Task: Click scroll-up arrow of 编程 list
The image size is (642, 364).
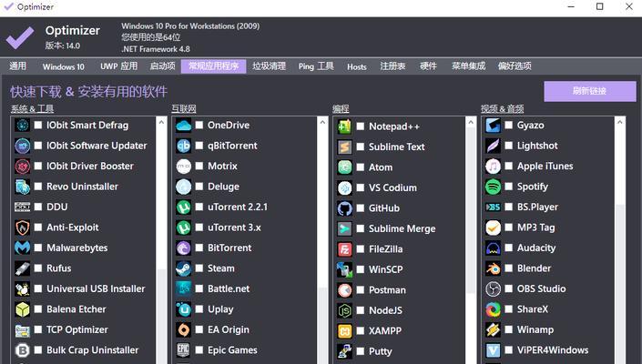Action: pyautogui.click(x=471, y=122)
